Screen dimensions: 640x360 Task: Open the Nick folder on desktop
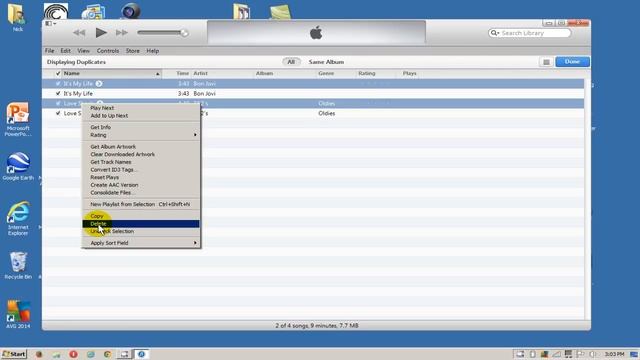tap(17, 18)
